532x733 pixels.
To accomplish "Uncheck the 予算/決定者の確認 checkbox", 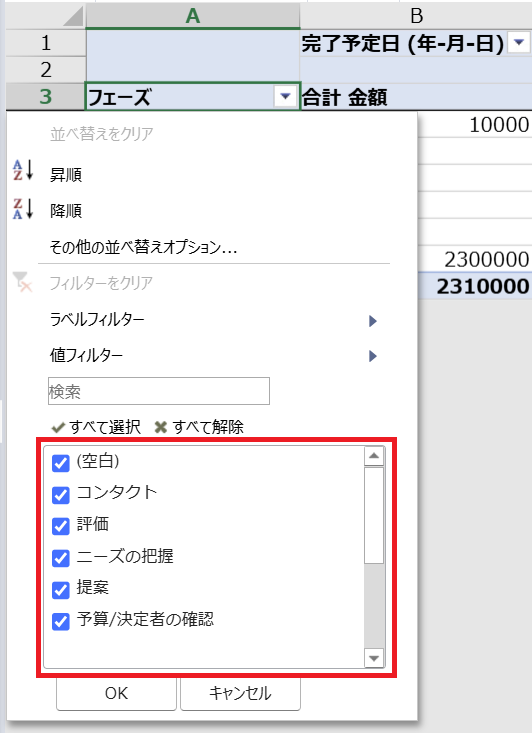I will click(x=61, y=622).
